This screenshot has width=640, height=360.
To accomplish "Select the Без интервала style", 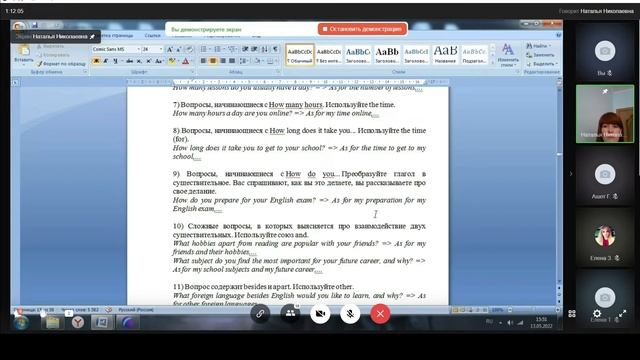I will pos(329,55).
